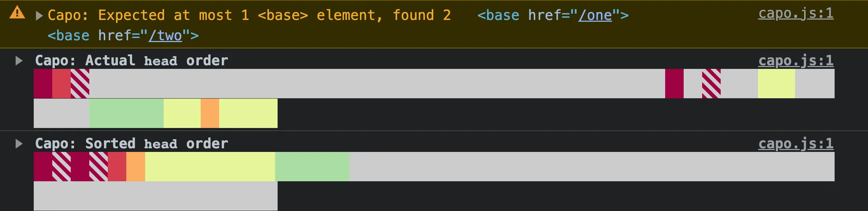This screenshot has height=211, width=868.
Task: Click the warning triangle icon on the base element message
Action: (x=16, y=13)
